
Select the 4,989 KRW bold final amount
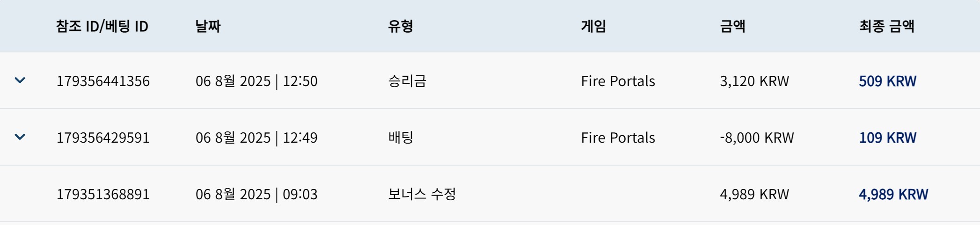pyautogui.click(x=893, y=194)
